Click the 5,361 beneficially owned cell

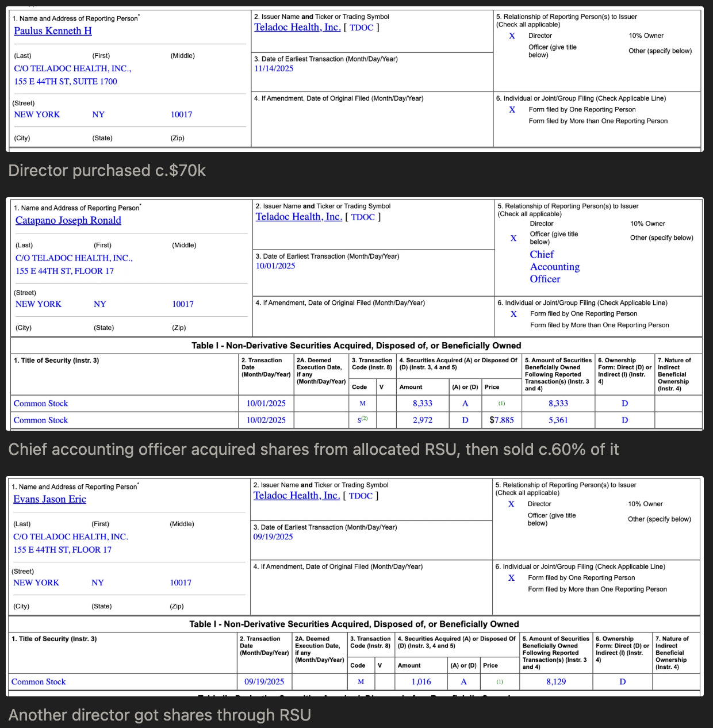[x=558, y=420]
